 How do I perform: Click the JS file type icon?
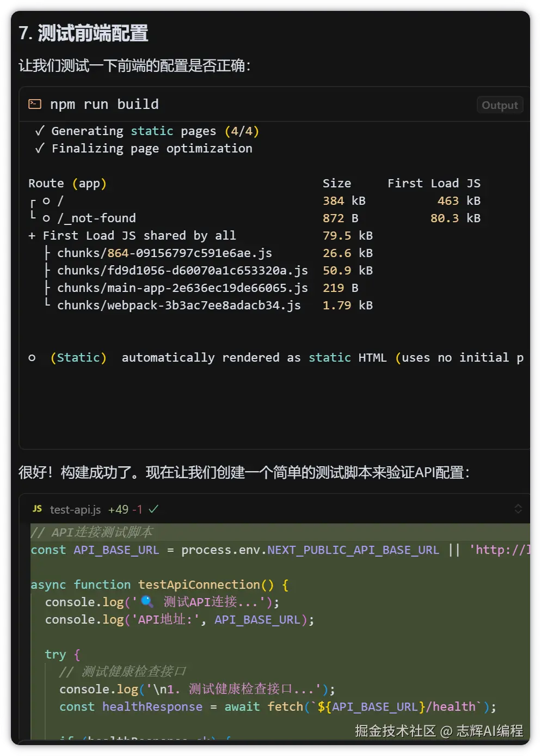click(37, 509)
